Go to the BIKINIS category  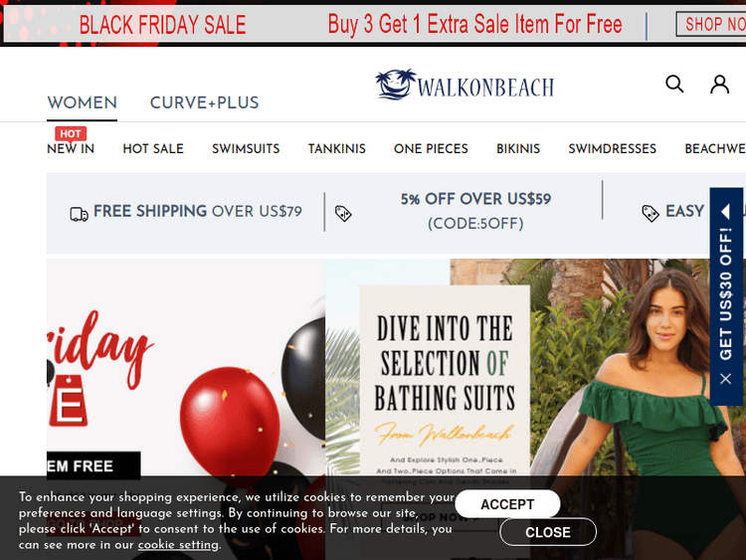(x=518, y=149)
